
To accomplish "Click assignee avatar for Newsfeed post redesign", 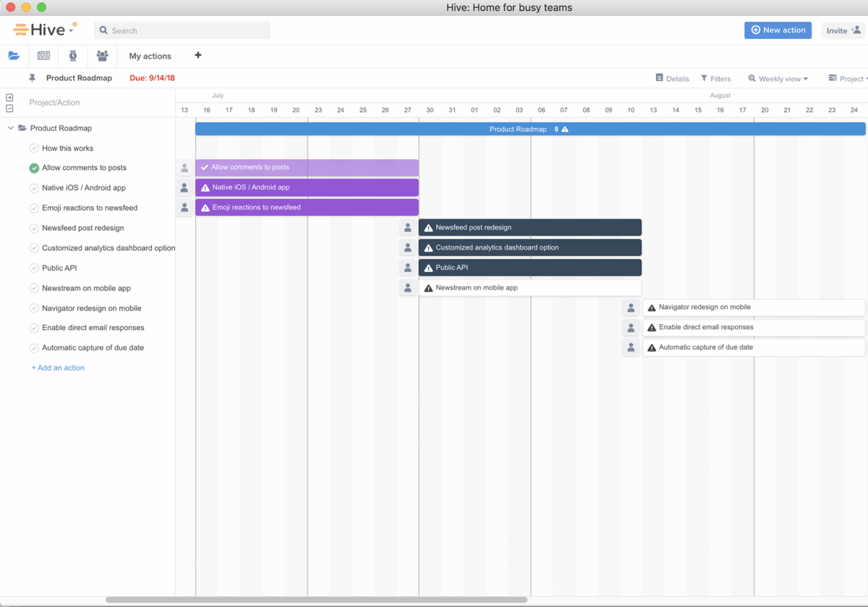I will tap(407, 228).
